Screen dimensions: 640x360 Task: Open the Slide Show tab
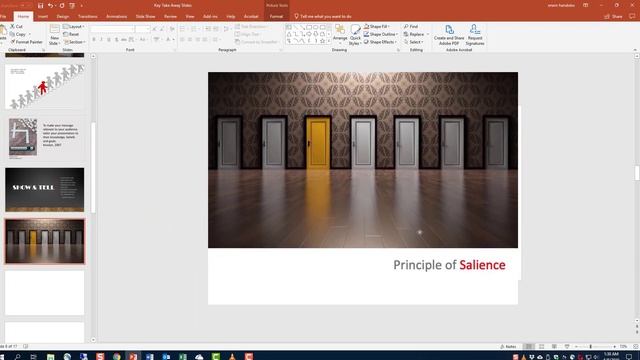145,16
